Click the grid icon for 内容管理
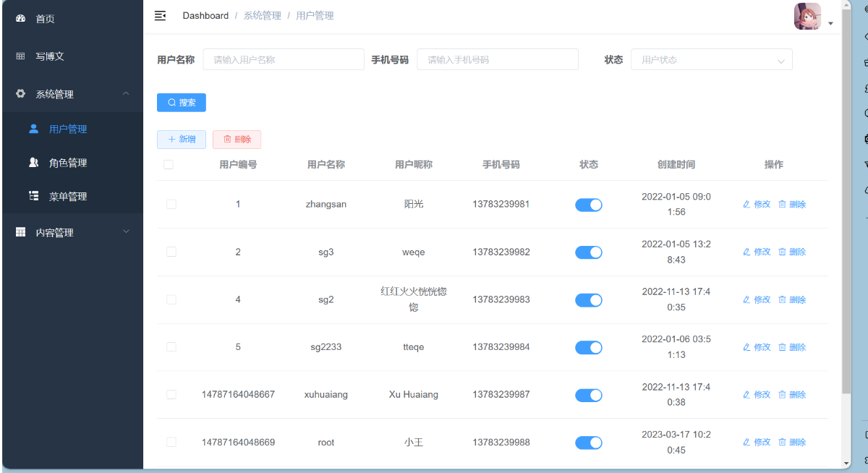The height and width of the screenshot is (473, 868). [x=20, y=231]
